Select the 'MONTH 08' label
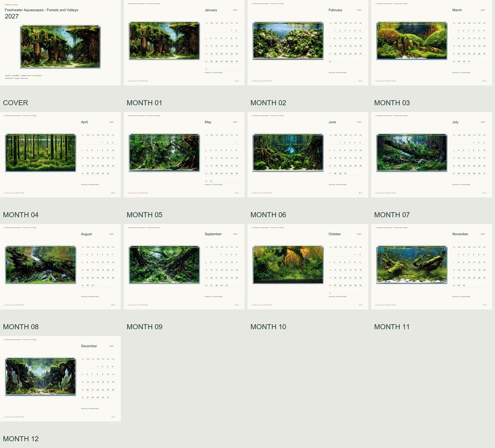 pos(20,327)
